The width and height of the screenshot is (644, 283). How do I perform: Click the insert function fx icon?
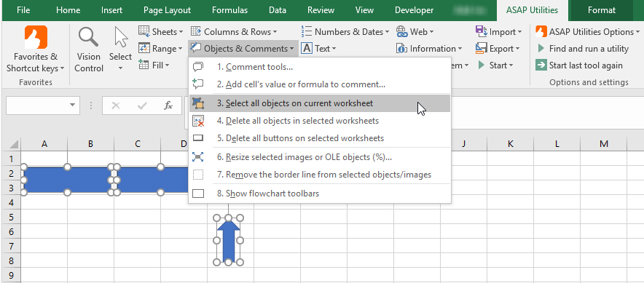click(168, 105)
